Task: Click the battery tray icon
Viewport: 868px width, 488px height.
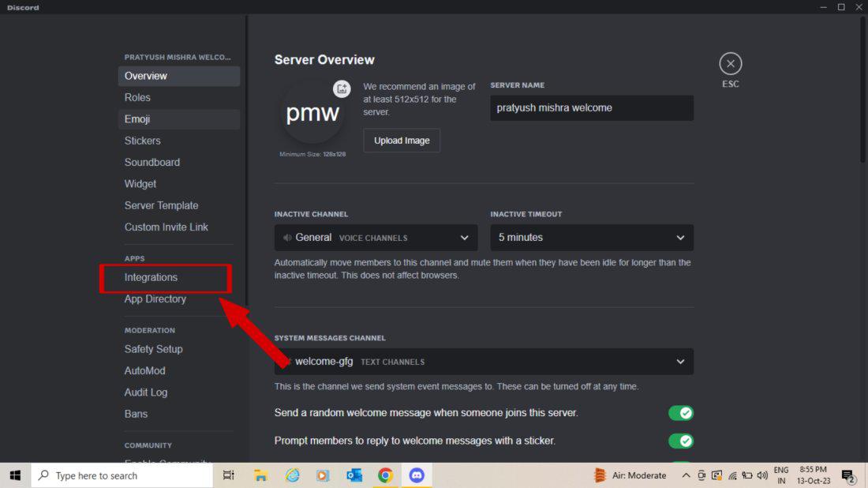Action: click(747, 475)
